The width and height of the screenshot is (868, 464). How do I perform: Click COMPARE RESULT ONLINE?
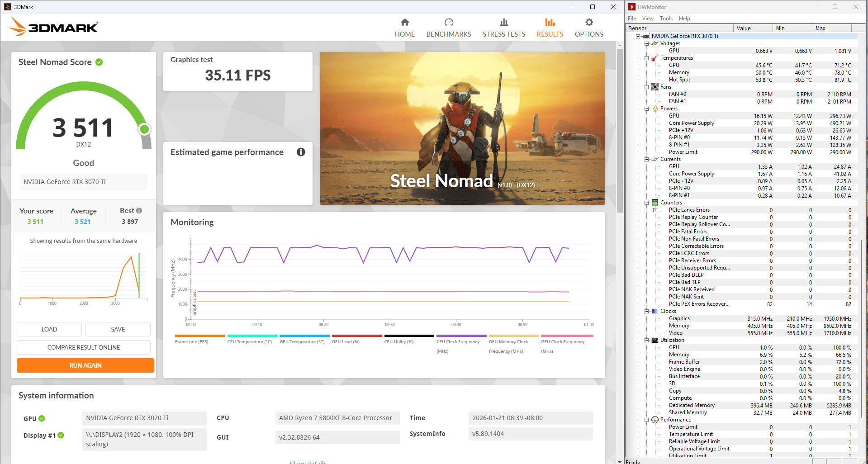point(84,347)
